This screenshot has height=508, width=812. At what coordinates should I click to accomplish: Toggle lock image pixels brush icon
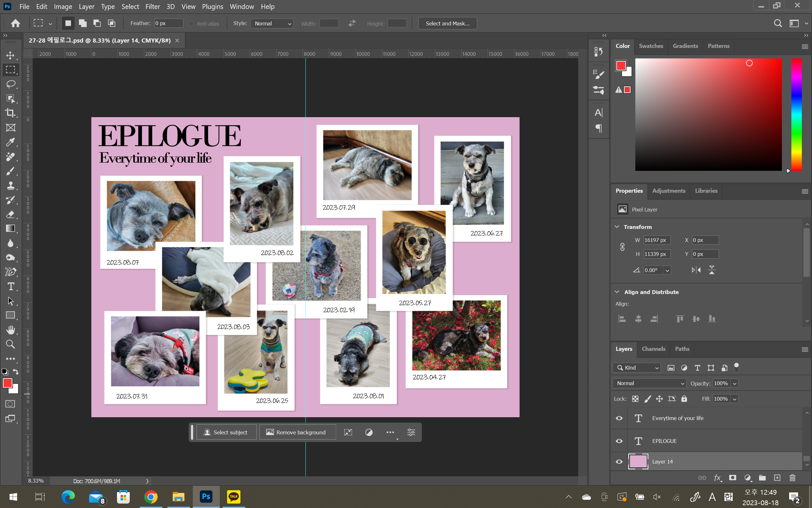pos(648,399)
